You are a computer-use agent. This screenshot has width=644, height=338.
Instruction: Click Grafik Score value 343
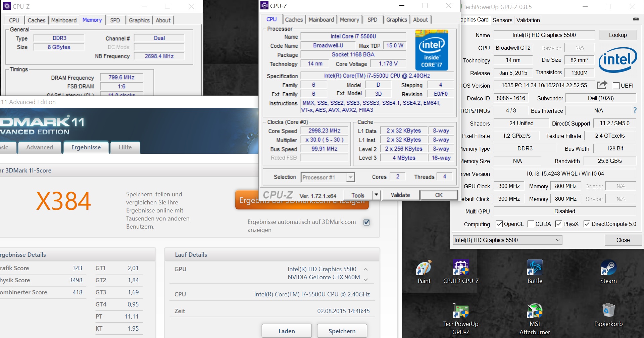click(x=77, y=268)
